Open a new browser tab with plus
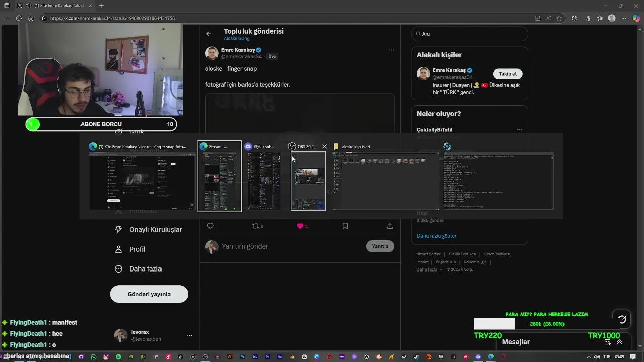644x362 pixels. point(101,6)
